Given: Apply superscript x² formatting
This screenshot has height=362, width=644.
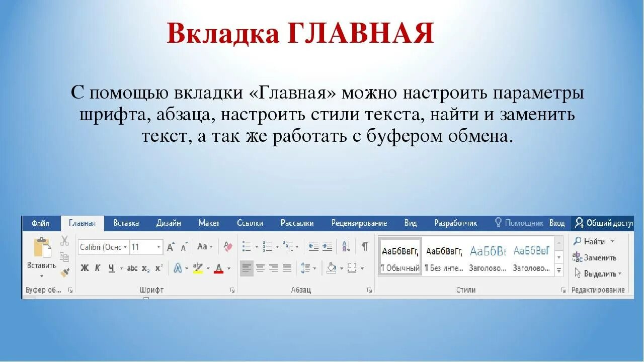Looking at the screenshot, I should [x=158, y=268].
